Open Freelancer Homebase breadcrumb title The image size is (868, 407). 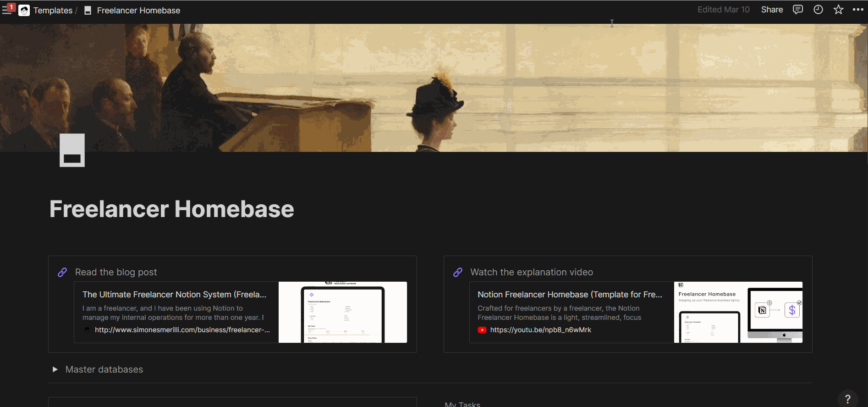138,10
